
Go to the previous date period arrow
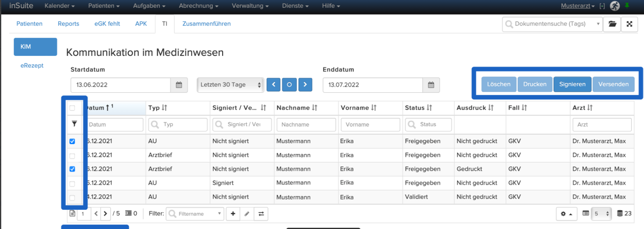(x=273, y=85)
